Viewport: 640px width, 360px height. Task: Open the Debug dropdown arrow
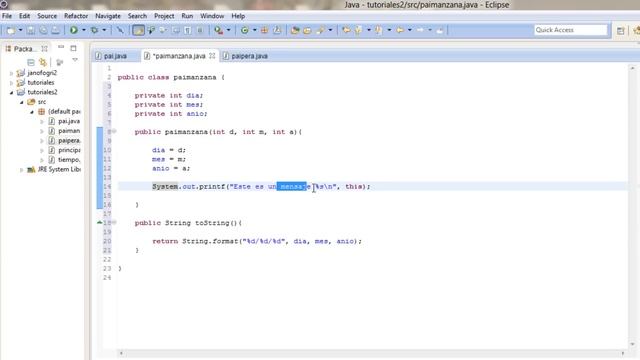(104, 30)
